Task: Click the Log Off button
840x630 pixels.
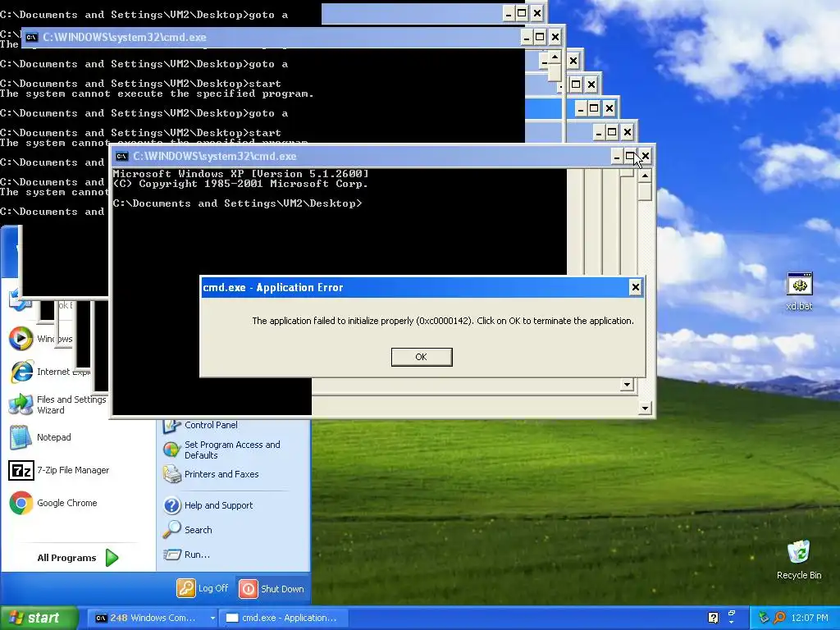Action: coord(203,588)
